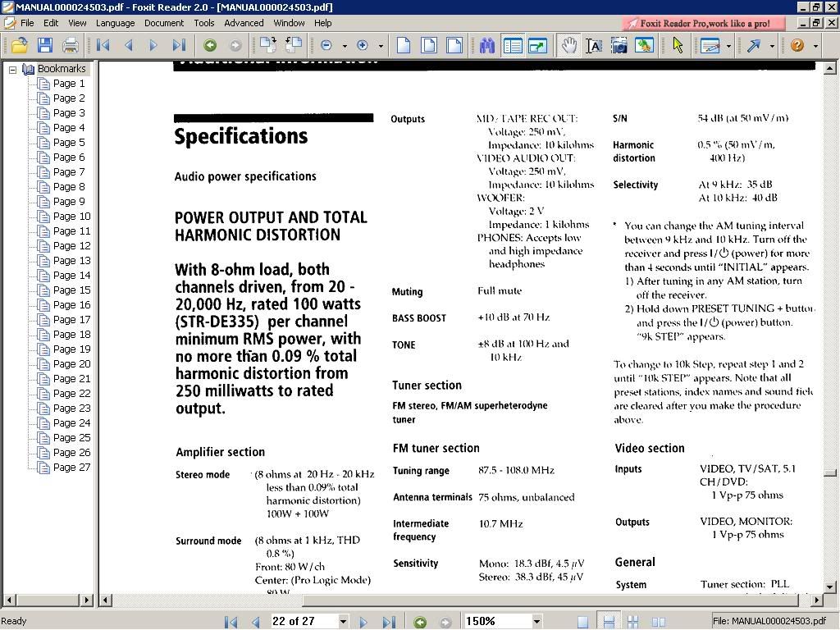Open the page number dropdown in status bar
840x630 pixels.
[343, 622]
